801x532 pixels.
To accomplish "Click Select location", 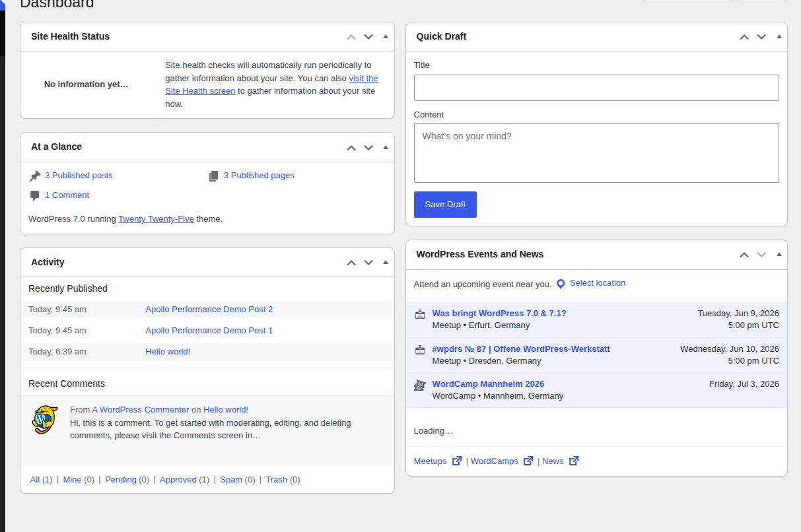I will click(x=598, y=283).
